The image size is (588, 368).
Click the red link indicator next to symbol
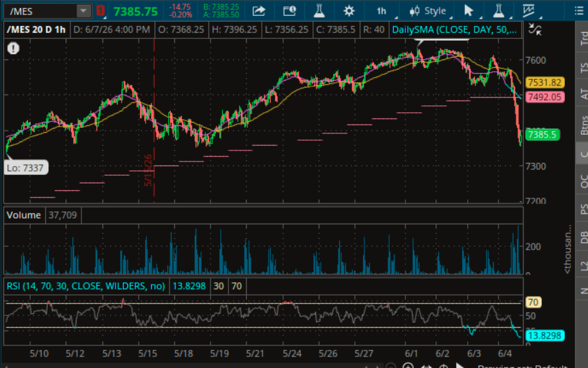[100, 11]
